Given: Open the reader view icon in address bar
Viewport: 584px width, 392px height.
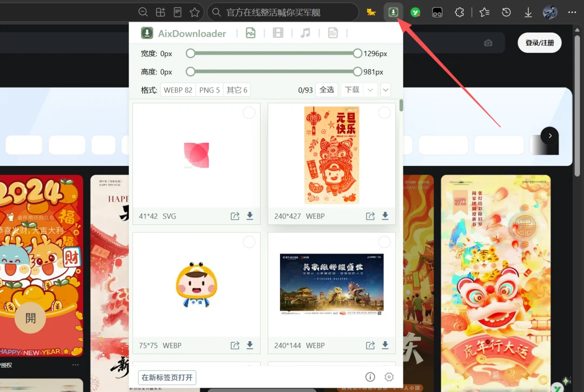Looking at the screenshot, I should [x=178, y=12].
